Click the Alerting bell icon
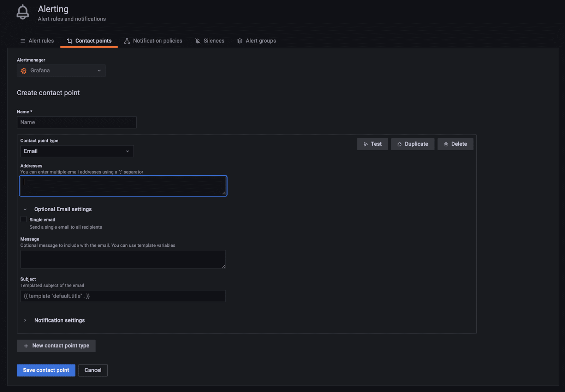Viewport: 565px width, 392px height. [x=23, y=12]
